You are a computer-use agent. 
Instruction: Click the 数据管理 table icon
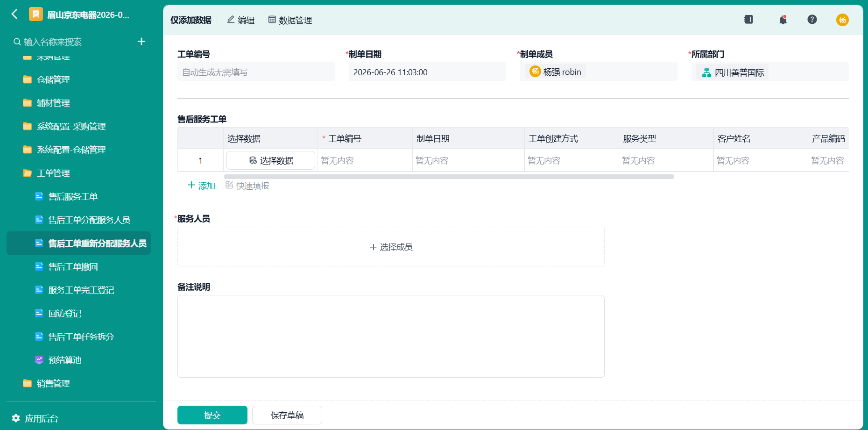click(272, 20)
